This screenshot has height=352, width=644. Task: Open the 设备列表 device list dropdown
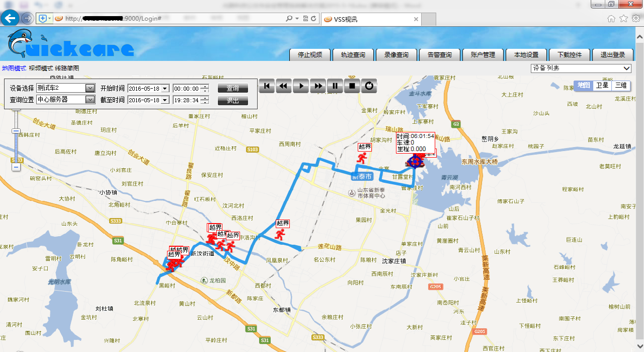pos(626,68)
